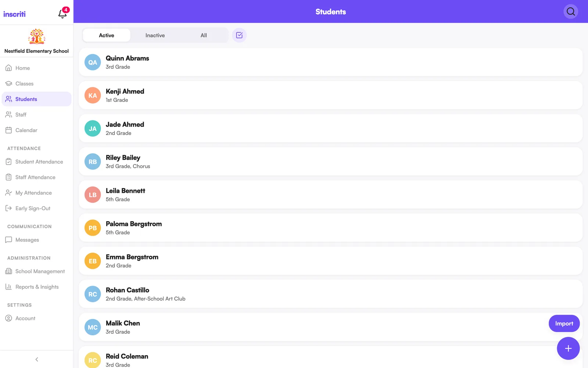Click the plus add student button
This screenshot has height=368, width=588.
[x=568, y=348]
